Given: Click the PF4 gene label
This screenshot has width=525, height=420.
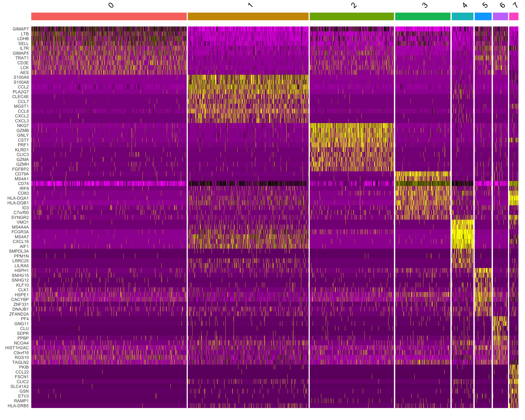Looking at the screenshot, I should click(25, 319).
